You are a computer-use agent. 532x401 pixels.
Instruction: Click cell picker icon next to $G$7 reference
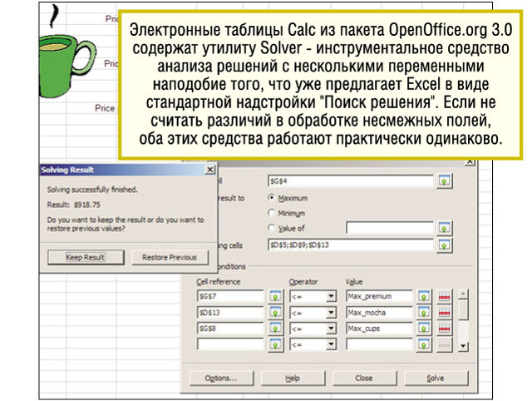tap(275, 296)
